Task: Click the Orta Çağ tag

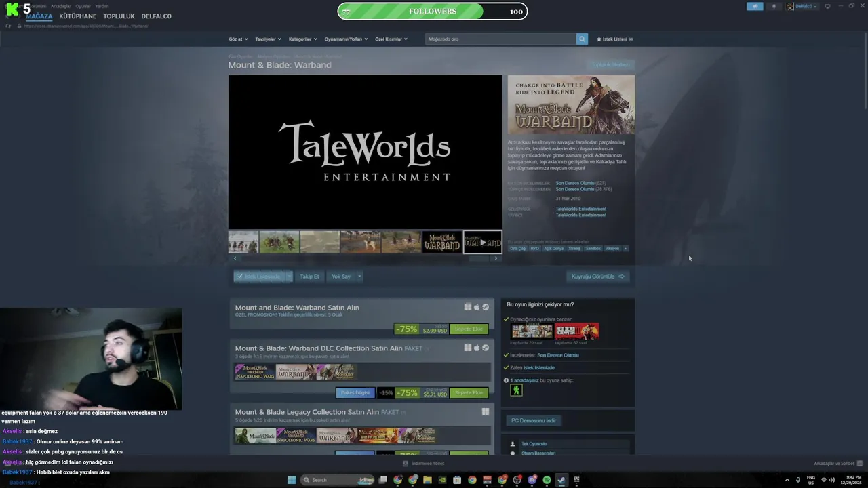Action: pyautogui.click(x=517, y=249)
